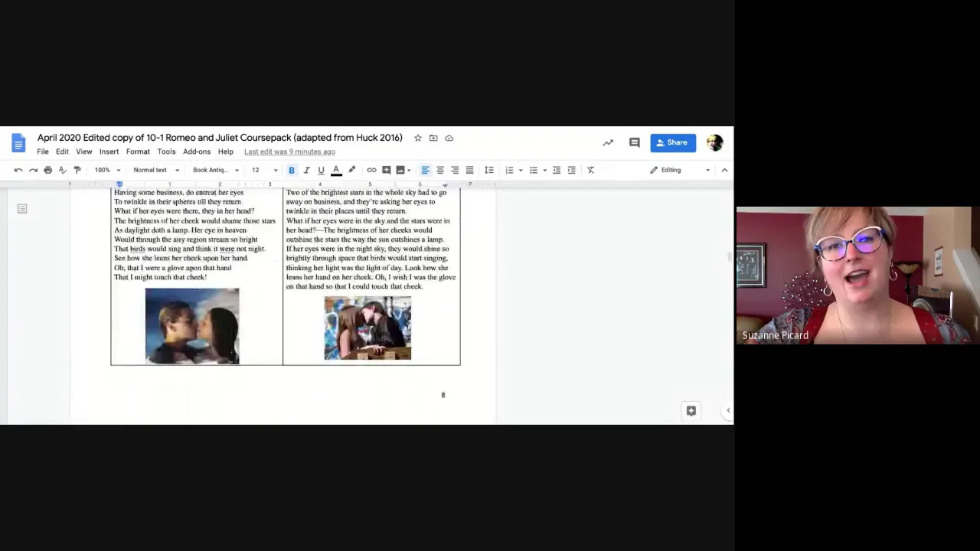Screen dimensions: 980x551
Task: Open bulleted list dropdown arrow
Action: coord(544,170)
